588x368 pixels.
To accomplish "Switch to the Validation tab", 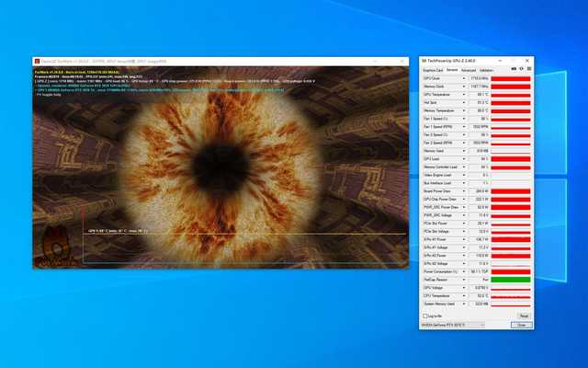I will click(486, 70).
